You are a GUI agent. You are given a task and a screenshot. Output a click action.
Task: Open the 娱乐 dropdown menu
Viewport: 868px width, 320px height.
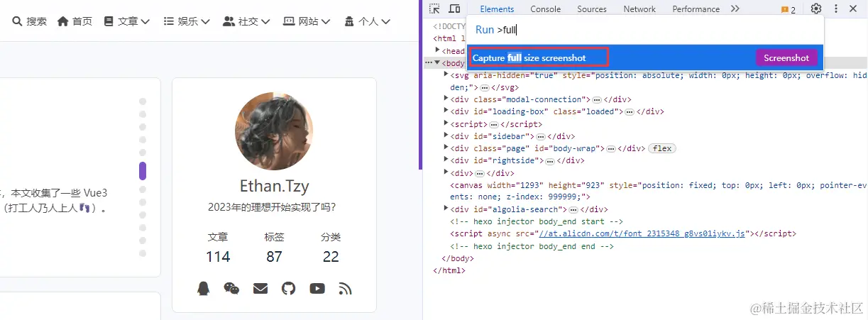(187, 21)
